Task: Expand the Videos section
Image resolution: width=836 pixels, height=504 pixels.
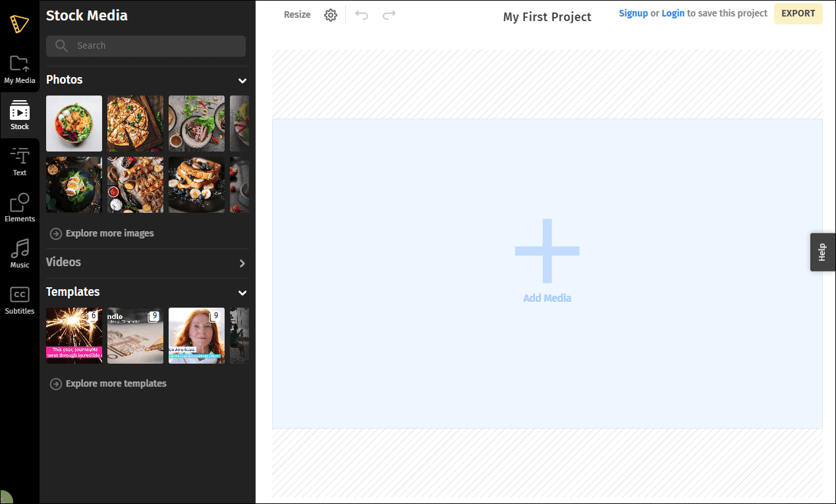Action: coord(242,262)
